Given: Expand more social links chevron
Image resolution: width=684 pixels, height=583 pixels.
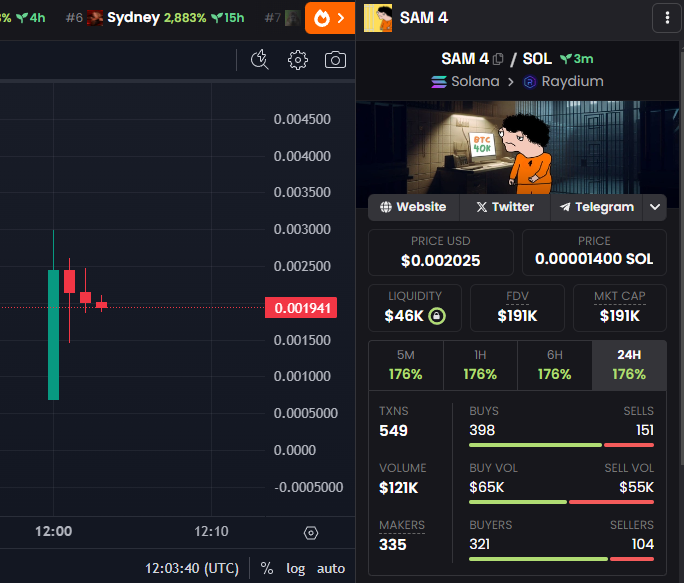Looking at the screenshot, I should [x=655, y=207].
